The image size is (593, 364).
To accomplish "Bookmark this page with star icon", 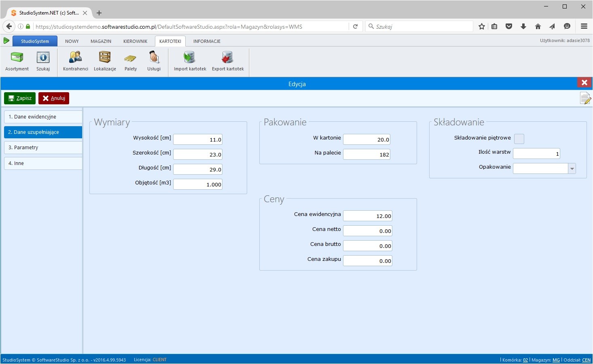I will [481, 26].
